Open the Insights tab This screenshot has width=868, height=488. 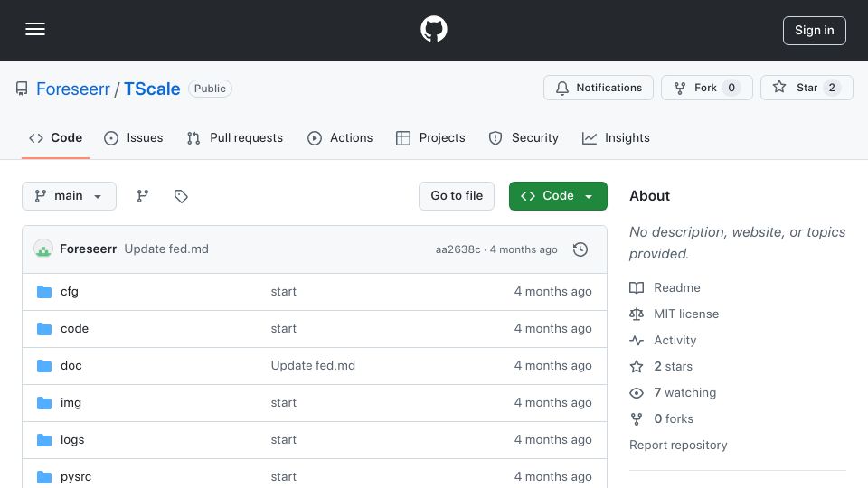(x=616, y=137)
